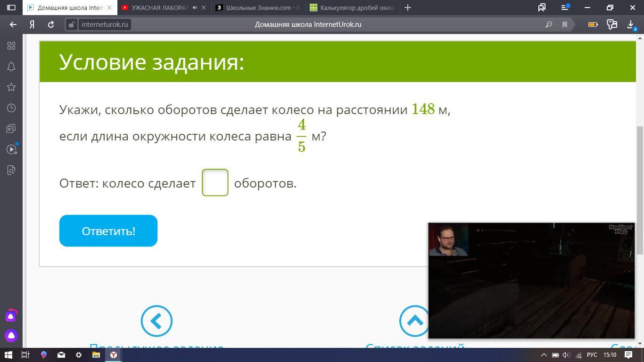Click the picture-in-picture video

pyautogui.click(x=531, y=280)
